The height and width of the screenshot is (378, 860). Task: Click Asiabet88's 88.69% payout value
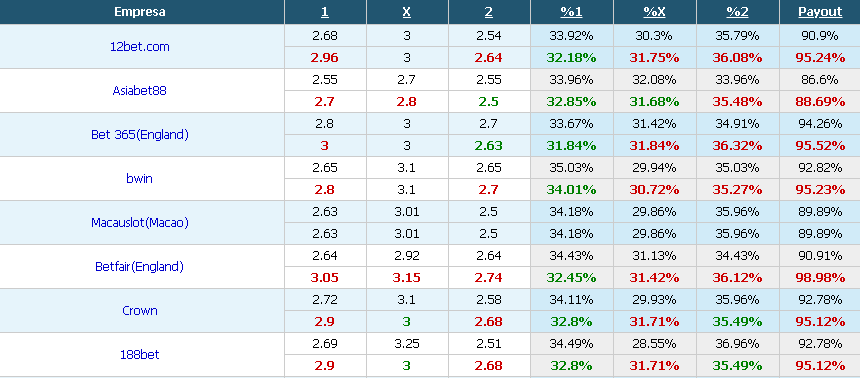click(x=820, y=101)
